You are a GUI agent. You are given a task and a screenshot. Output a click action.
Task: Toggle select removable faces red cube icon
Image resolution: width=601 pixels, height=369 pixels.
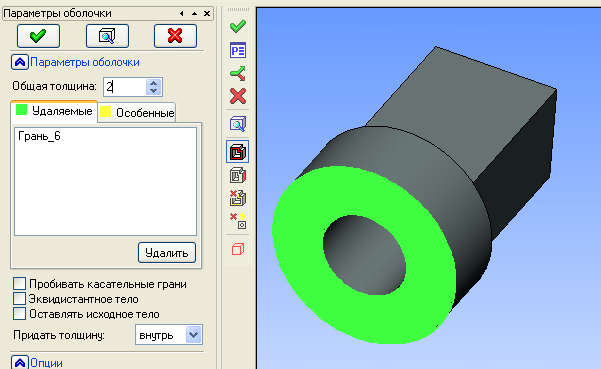tap(238, 152)
